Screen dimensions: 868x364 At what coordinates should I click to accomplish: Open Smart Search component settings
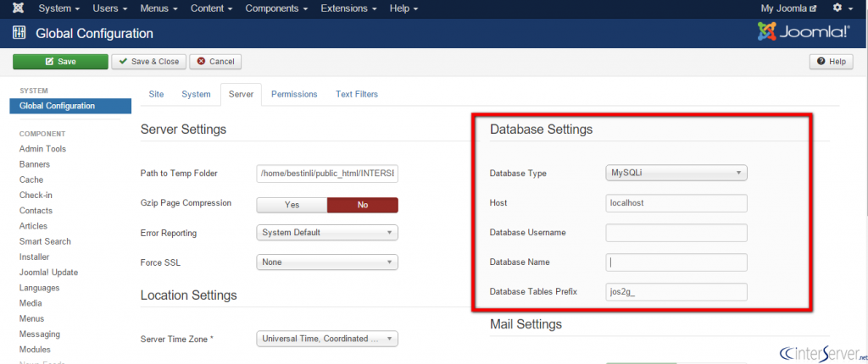(45, 241)
